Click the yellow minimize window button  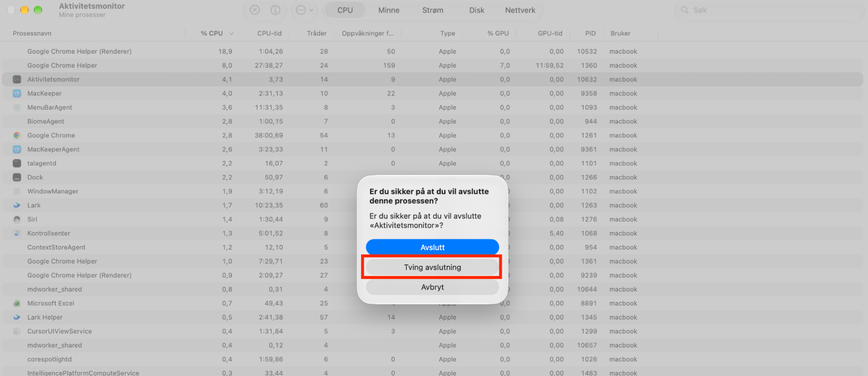24,10
